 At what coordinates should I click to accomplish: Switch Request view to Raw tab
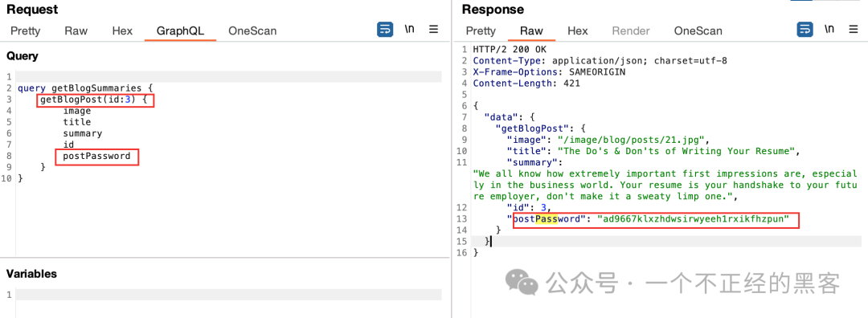coord(76,31)
